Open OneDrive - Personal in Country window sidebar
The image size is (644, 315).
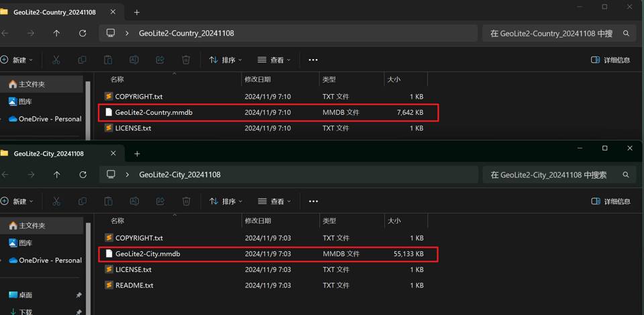[x=50, y=119]
